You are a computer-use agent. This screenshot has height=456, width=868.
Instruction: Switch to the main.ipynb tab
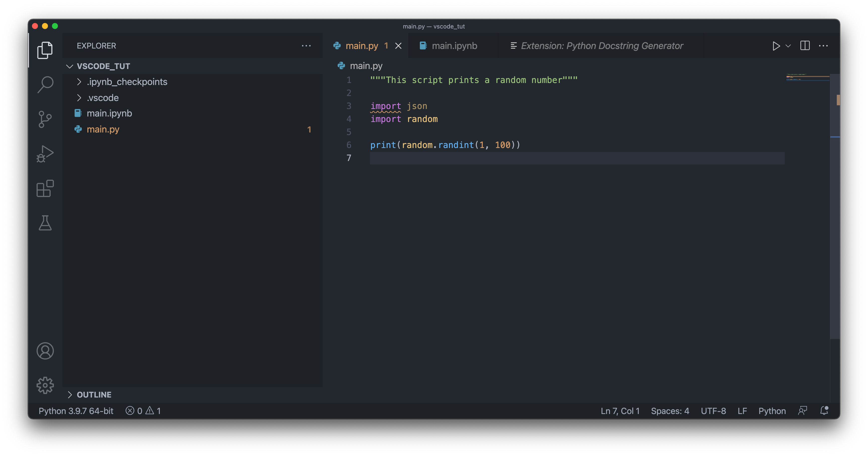(x=454, y=46)
